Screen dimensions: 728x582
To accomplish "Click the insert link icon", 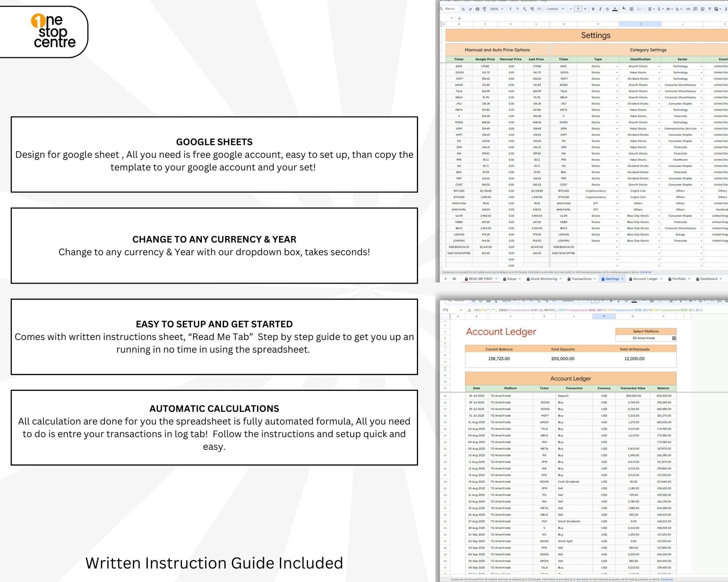I will 688,9.
